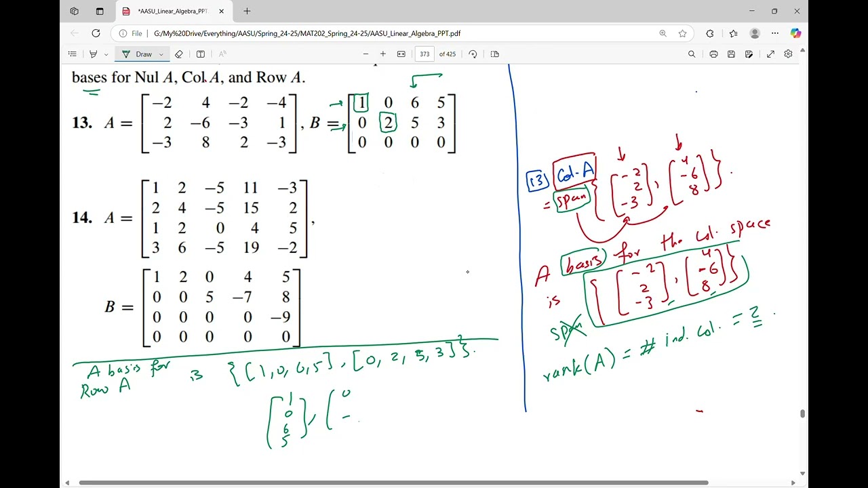Click the page number field showing 373
Viewport: 868px width, 488px height.
click(x=425, y=54)
